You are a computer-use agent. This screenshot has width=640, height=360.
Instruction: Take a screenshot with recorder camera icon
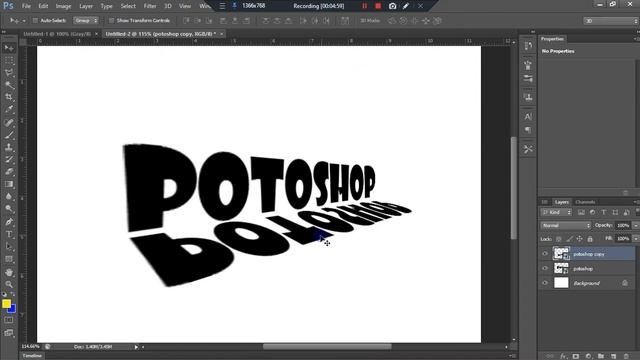(x=392, y=6)
